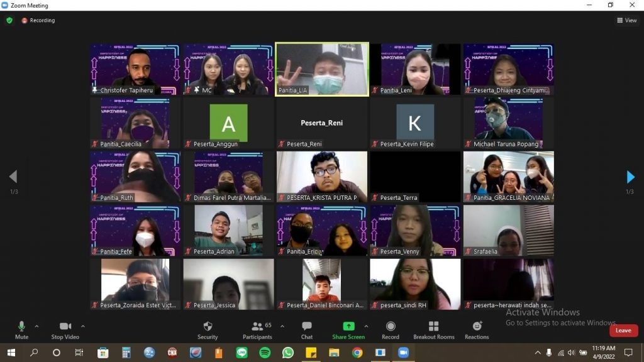
Task: Go to previous gallery page arrow
Action: [x=13, y=177]
